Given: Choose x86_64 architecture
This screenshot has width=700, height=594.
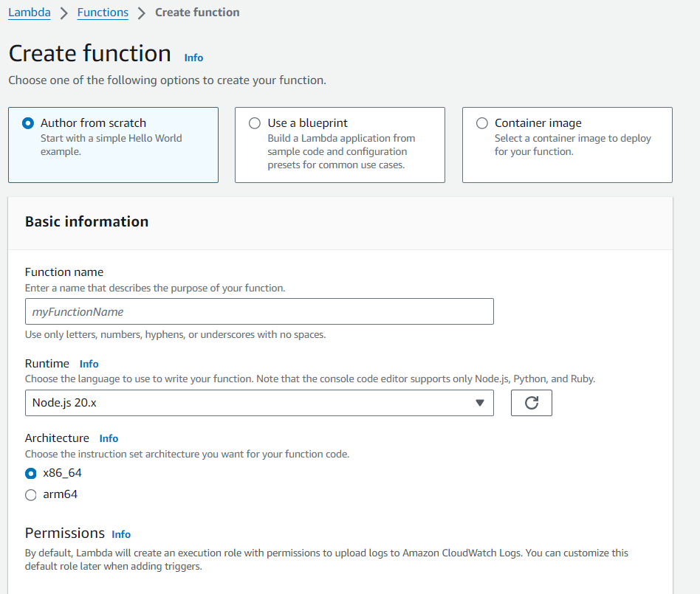Looking at the screenshot, I should click(31, 474).
